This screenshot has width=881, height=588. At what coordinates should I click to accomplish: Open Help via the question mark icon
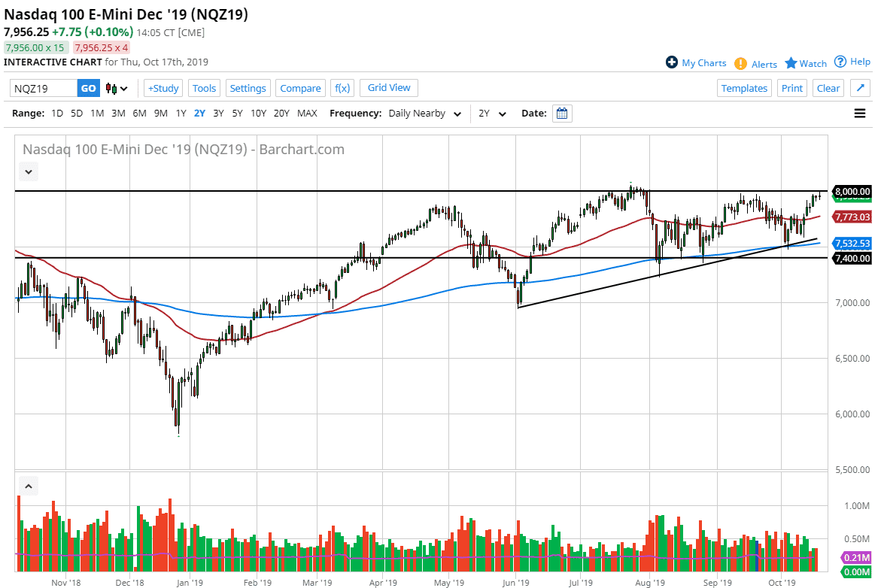click(841, 62)
